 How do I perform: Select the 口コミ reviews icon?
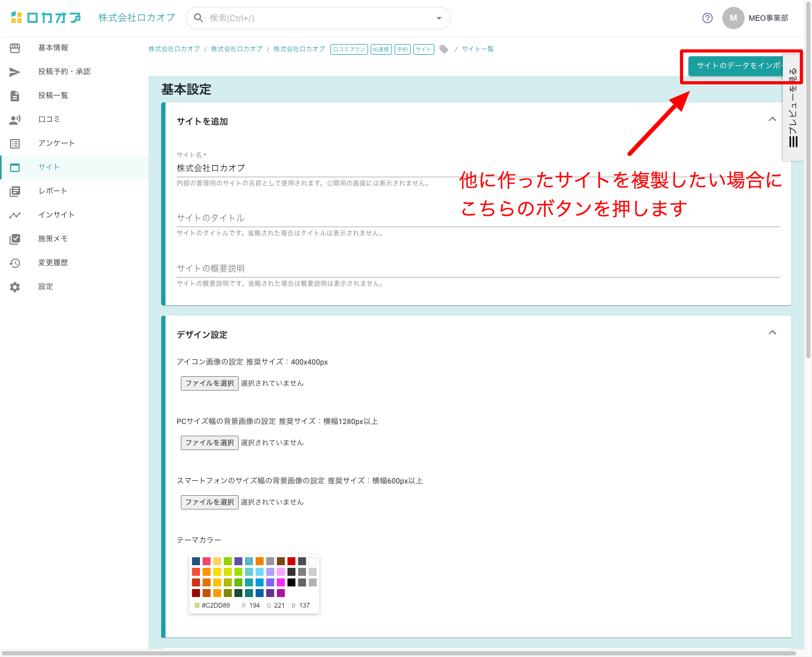point(15,119)
